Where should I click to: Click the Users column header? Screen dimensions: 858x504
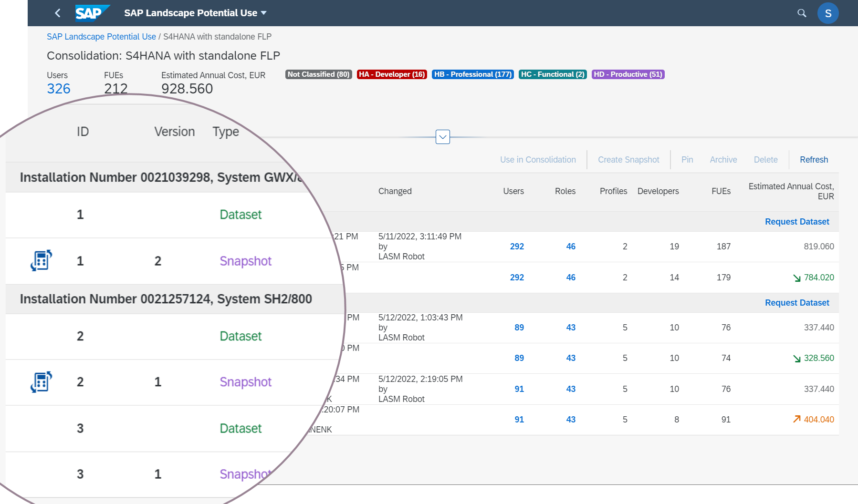coord(513,191)
